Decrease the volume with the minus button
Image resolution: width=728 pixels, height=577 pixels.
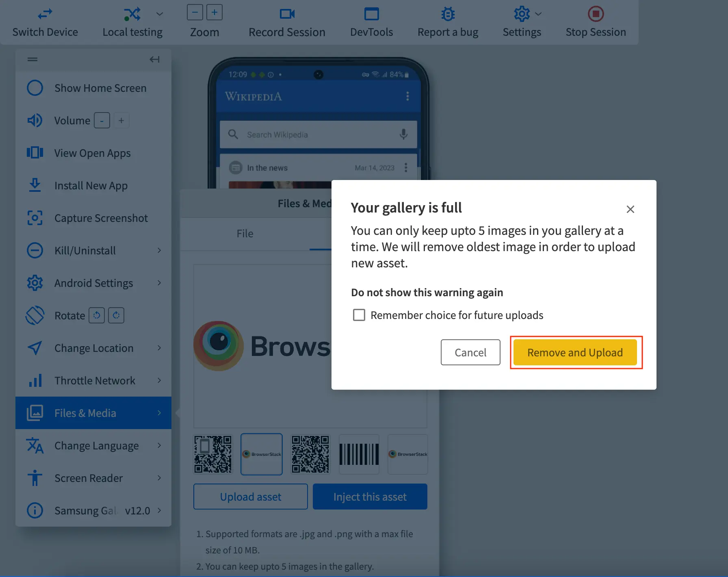pos(102,121)
